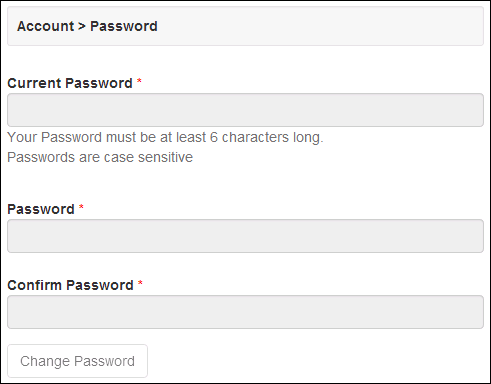The height and width of the screenshot is (384, 491).
Task: Select the Confirm Password input field
Action: (245, 312)
